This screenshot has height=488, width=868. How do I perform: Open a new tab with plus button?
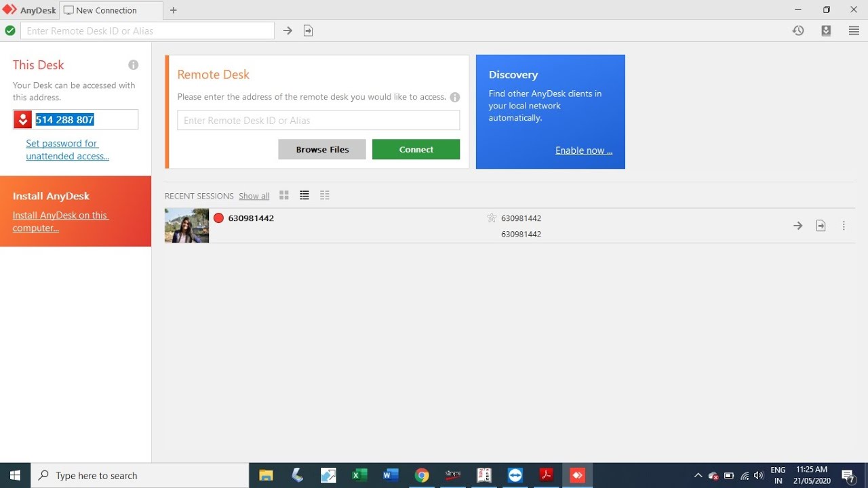pos(173,10)
